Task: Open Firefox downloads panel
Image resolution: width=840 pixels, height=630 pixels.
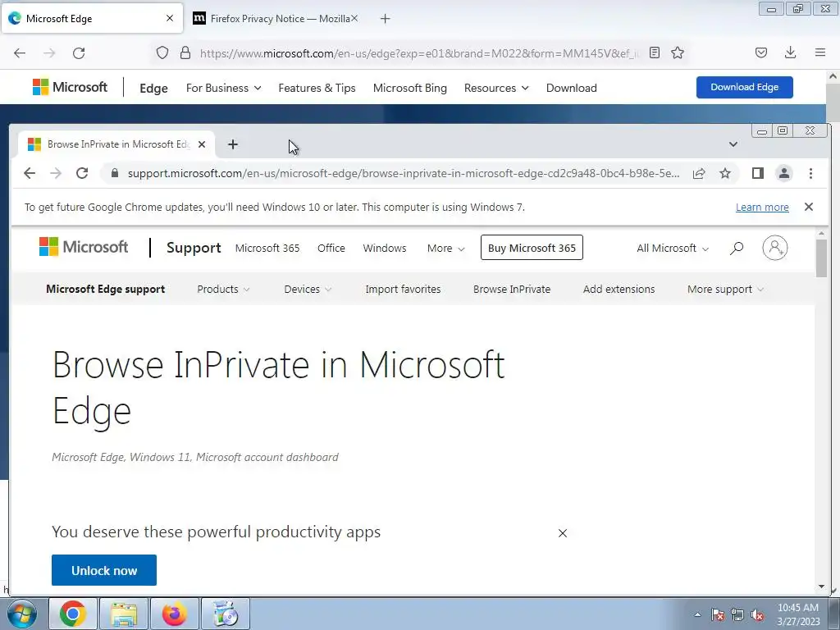Action: [x=790, y=52]
